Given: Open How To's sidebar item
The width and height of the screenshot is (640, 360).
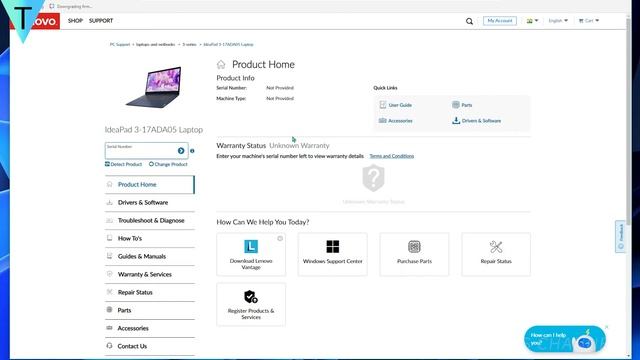Looking at the screenshot, I should point(150,238).
